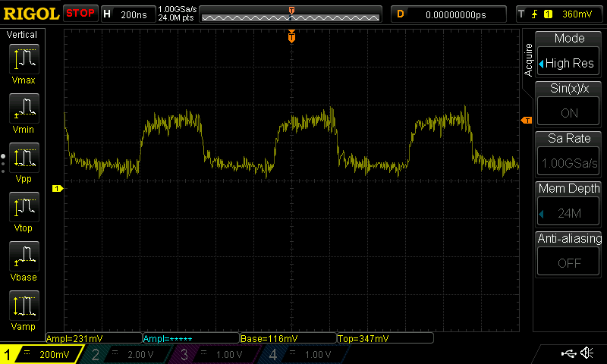Image resolution: width=607 pixels, height=364 pixels.
Task: Select the Vmin measurement icon
Action: [24, 108]
